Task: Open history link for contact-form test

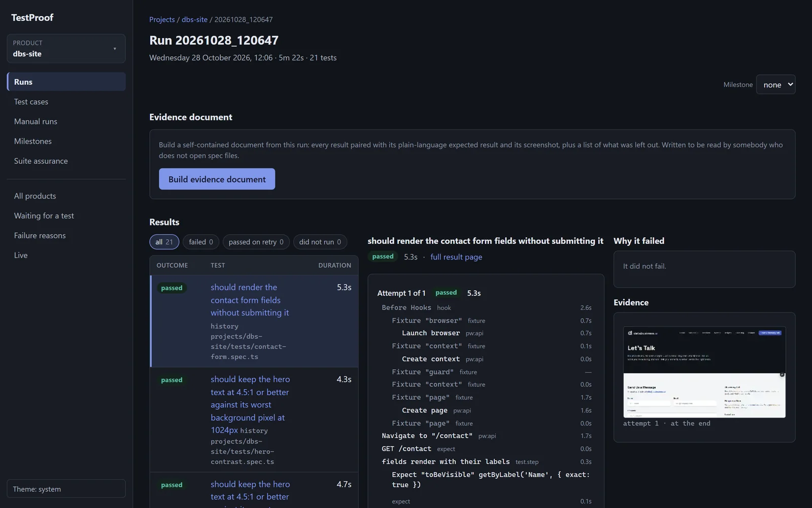Action: click(224, 326)
